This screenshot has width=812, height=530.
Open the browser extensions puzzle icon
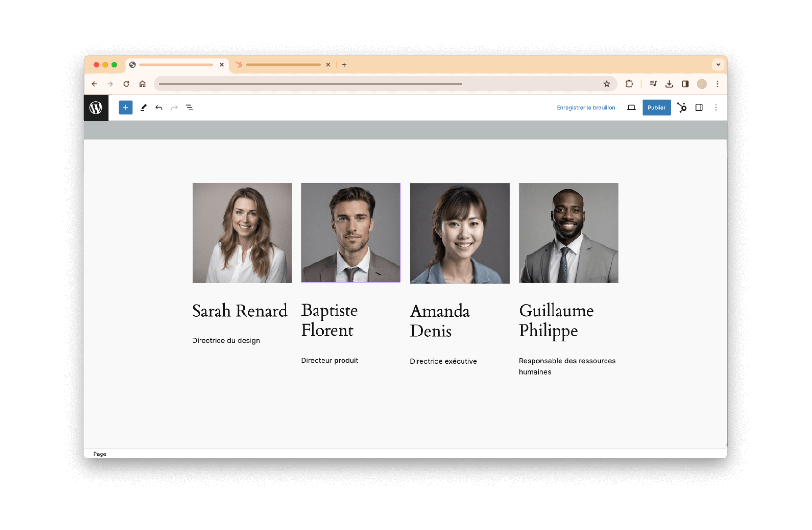pyautogui.click(x=629, y=84)
